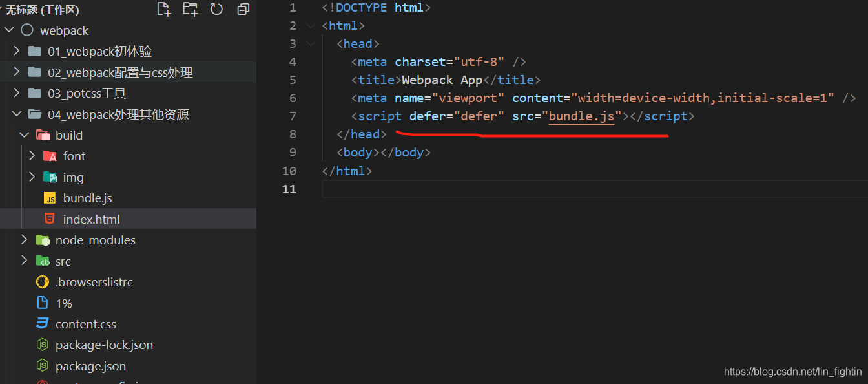Select the src folder name
The image size is (868, 384).
click(x=63, y=261)
